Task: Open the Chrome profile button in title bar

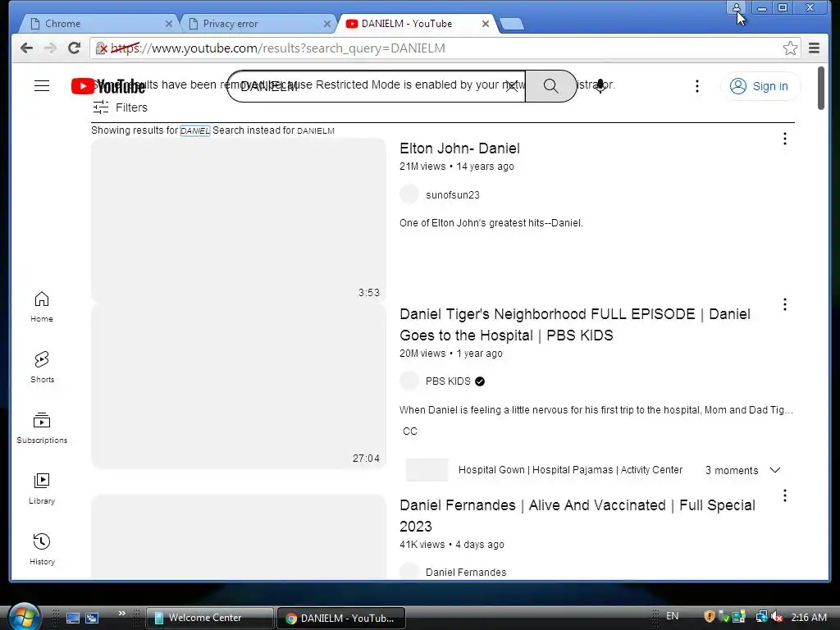Action: point(737,7)
